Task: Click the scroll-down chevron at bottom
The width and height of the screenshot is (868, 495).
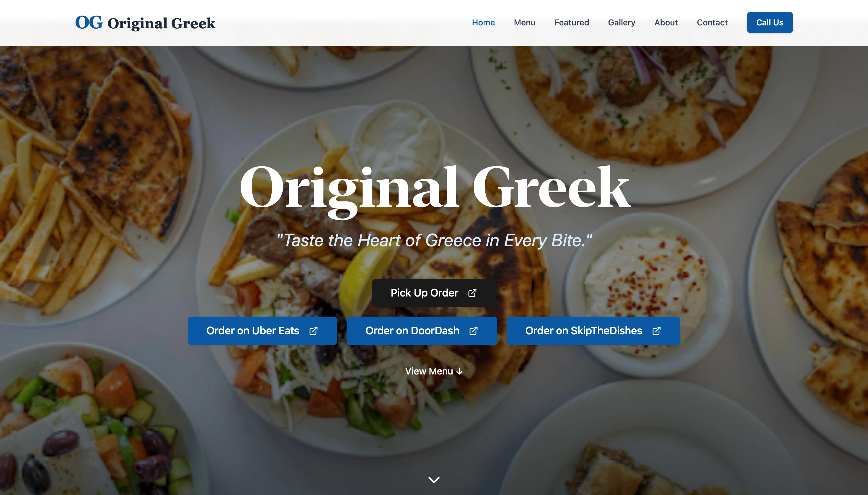Action: tap(434, 479)
